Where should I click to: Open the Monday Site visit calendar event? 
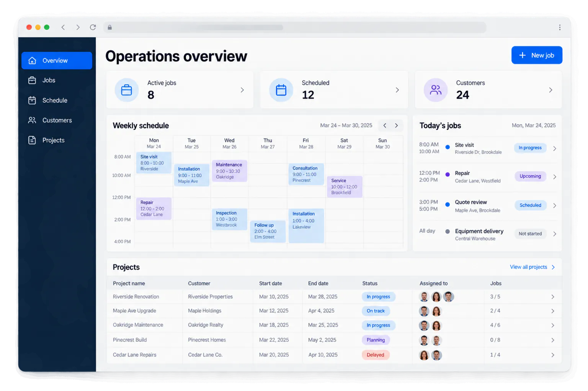(x=154, y=163)
